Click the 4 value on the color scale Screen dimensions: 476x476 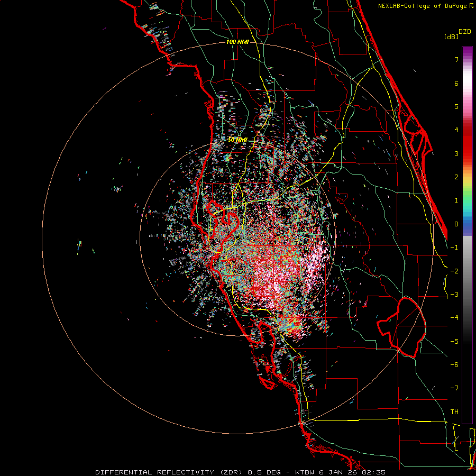point(456,130)
